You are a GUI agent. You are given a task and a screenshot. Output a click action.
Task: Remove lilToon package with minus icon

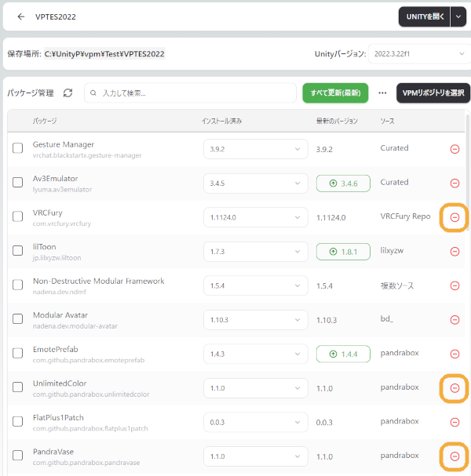click(455, 252)
